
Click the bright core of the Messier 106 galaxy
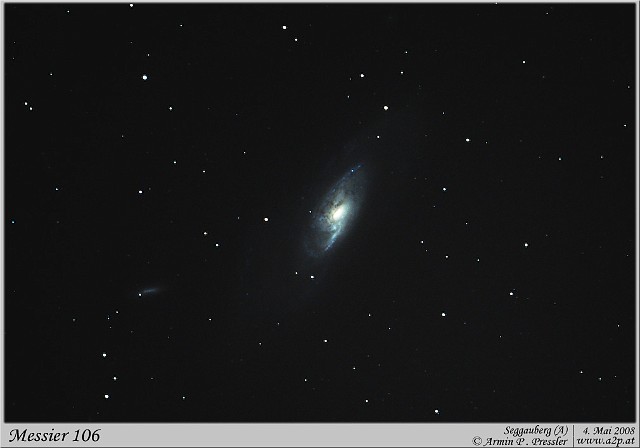(338, 211)
